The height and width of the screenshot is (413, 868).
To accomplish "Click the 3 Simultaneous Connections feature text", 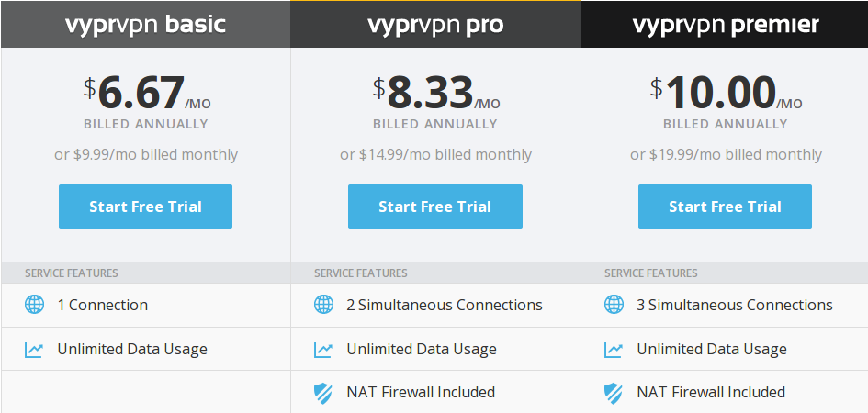I will click(735, 305).
